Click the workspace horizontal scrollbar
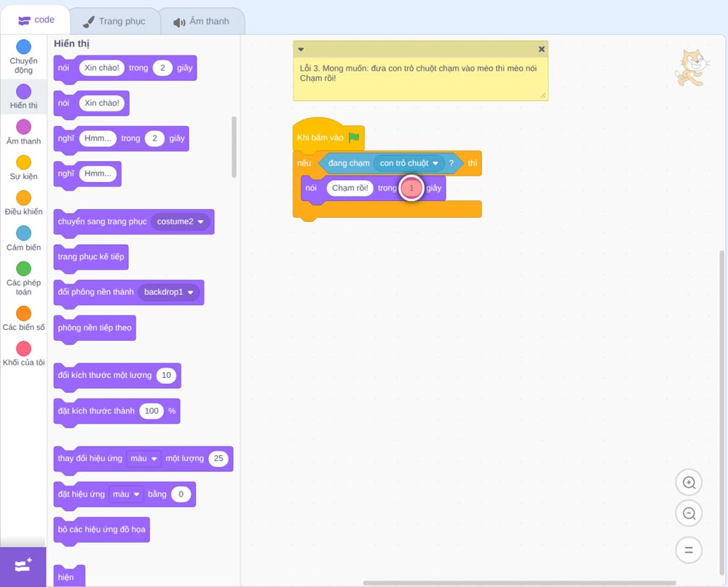728x587 pixels. tap(519, 583)
